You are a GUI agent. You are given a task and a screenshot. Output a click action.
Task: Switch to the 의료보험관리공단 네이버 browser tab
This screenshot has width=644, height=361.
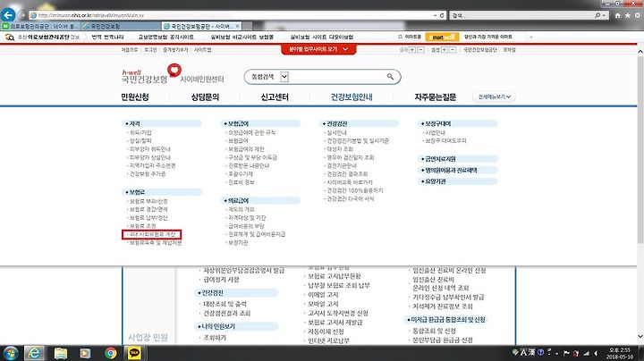[40, 26]
